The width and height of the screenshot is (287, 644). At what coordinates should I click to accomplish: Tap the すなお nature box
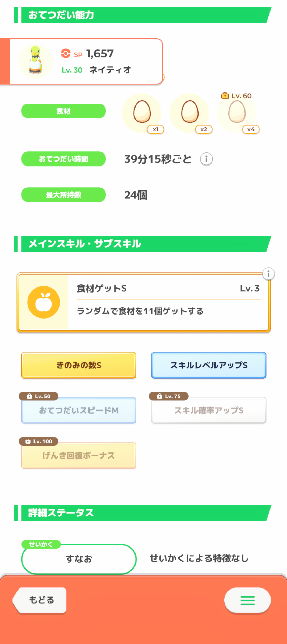click(x=79, y=559)
